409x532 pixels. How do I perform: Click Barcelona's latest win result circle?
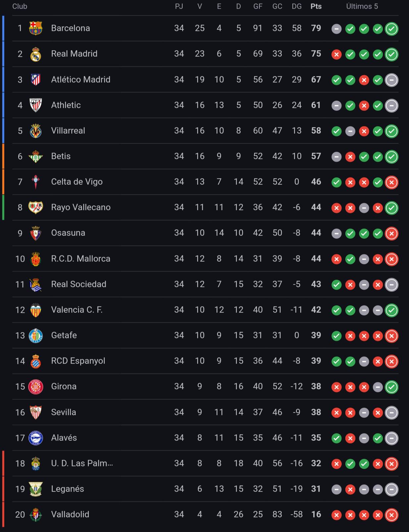(391, 29)
